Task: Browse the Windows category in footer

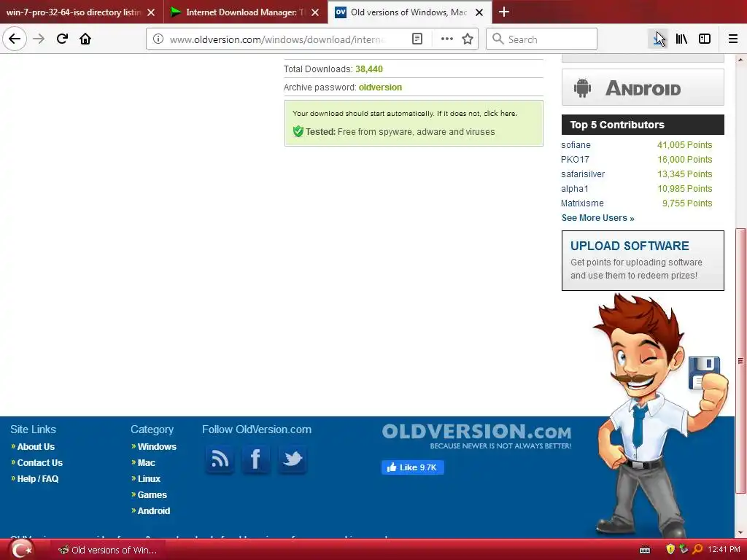Action: pos(157,447)
